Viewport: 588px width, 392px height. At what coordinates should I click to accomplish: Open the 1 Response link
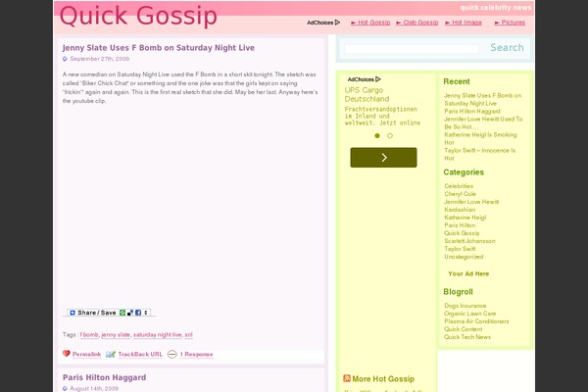coord(196,354)
